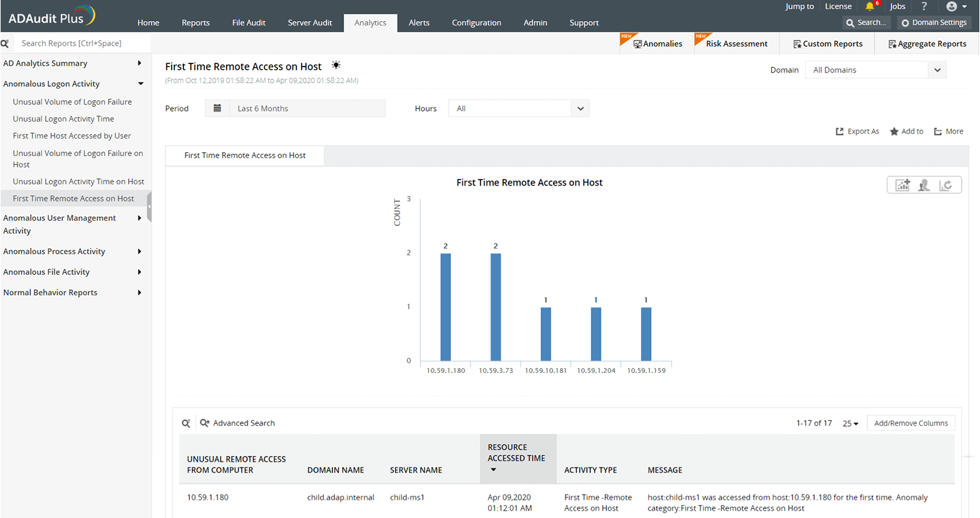The width and height of the screenshot is (980, 518).
Task: Click the add chart icon above the graph
Action: coord(902,185)
